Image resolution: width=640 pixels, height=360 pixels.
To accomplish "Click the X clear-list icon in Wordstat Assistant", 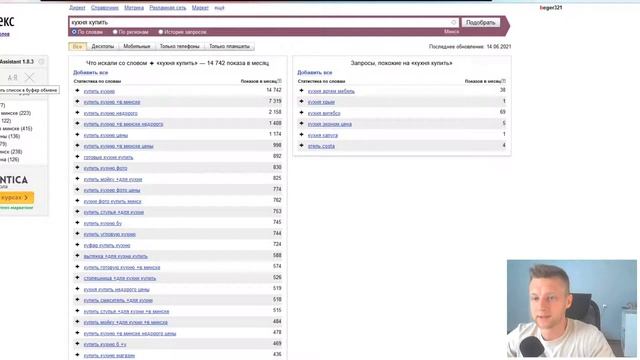I will (29, 77).
